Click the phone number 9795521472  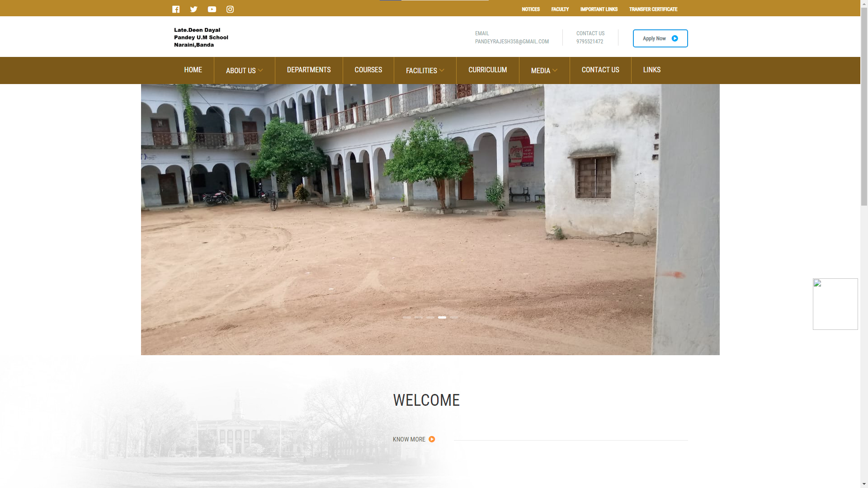[590, 42]
